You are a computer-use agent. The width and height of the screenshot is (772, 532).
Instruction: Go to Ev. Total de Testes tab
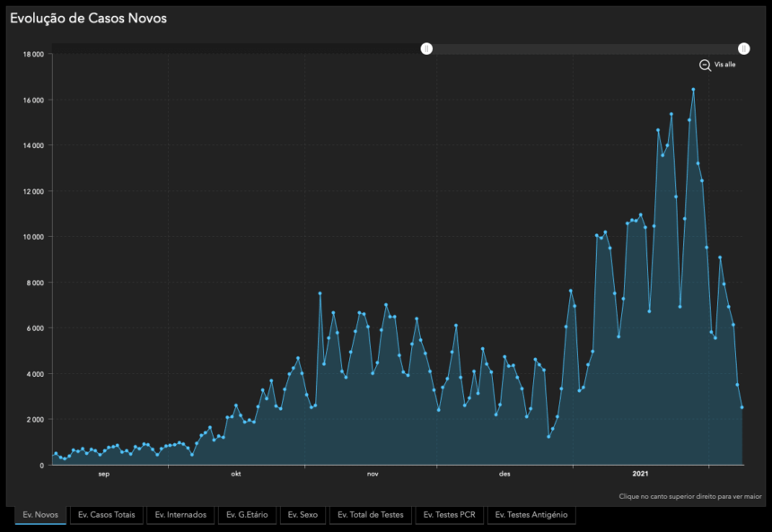(x=370, y=515)
